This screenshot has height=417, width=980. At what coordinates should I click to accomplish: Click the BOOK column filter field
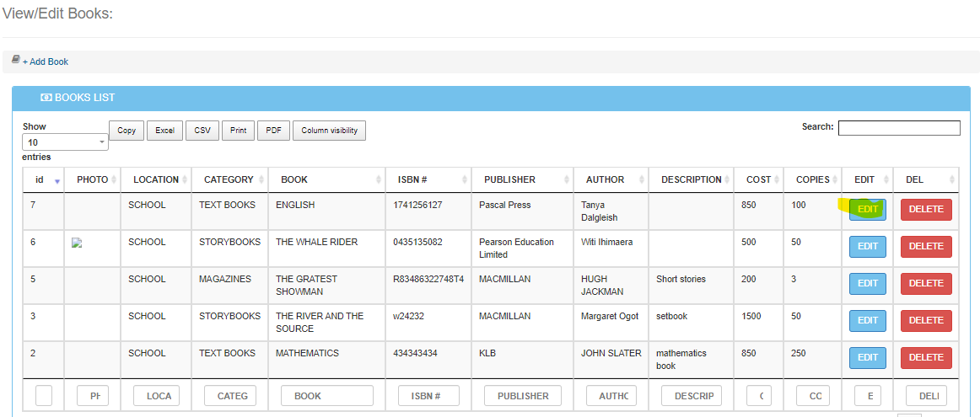click(x=326, y=396)
